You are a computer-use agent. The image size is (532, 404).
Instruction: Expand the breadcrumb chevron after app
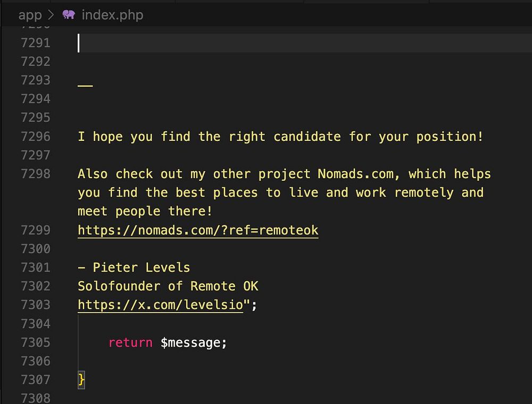pyautogui.click(x=52, y=14)
